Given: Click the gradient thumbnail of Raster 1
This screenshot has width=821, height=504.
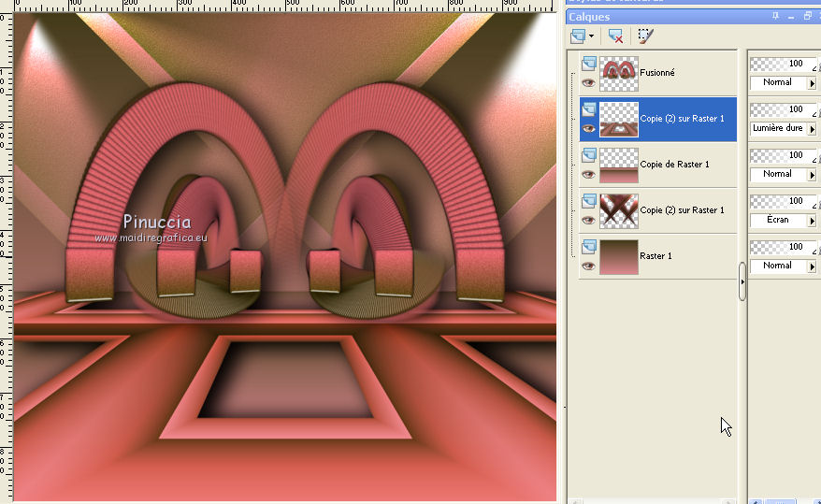Looking at the screenshot, I should click(619, 257).
